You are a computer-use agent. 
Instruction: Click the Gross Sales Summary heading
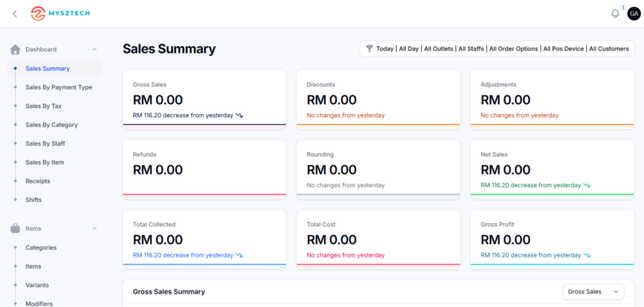(169, 292)
